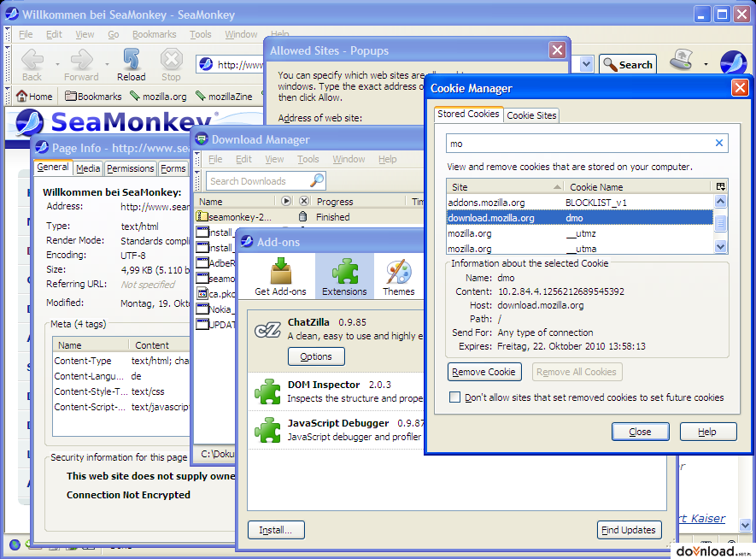Image resolution: width=756 pixels, height=559 pixels.
Task: Sort cookies by Site column header
Action: coord(504,186)
